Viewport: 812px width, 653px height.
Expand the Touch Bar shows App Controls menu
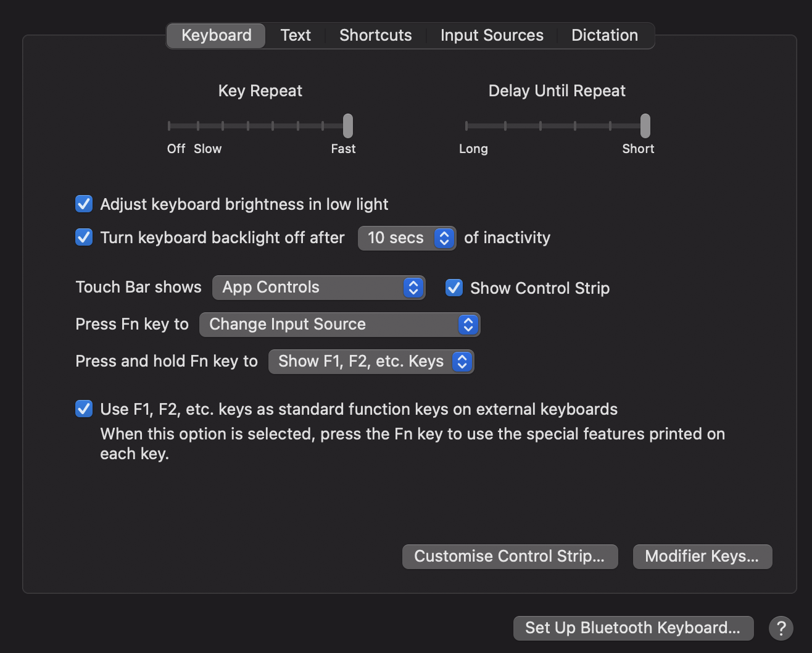click(318, 288)
